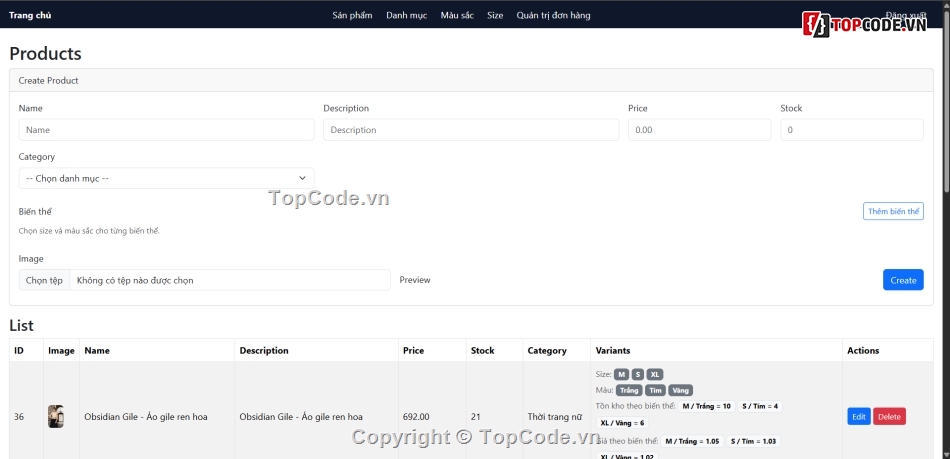Go to Trang chủ home link
The height and width of the screenshot is (459, 950).
30,15
